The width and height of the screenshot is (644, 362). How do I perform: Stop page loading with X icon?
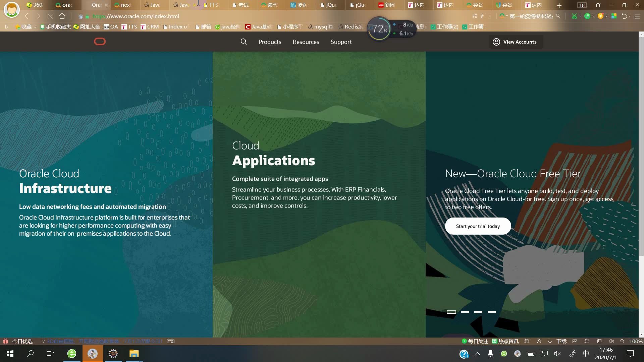(50, 16)
